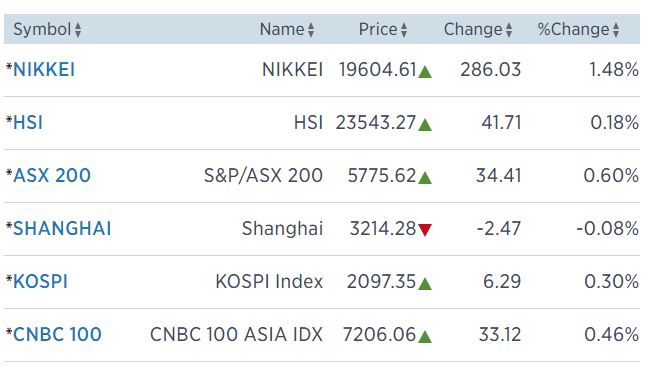Screen dimensions: 653x374
Task: Click the sort arrows beside Price header
Action: pos(404,30)
